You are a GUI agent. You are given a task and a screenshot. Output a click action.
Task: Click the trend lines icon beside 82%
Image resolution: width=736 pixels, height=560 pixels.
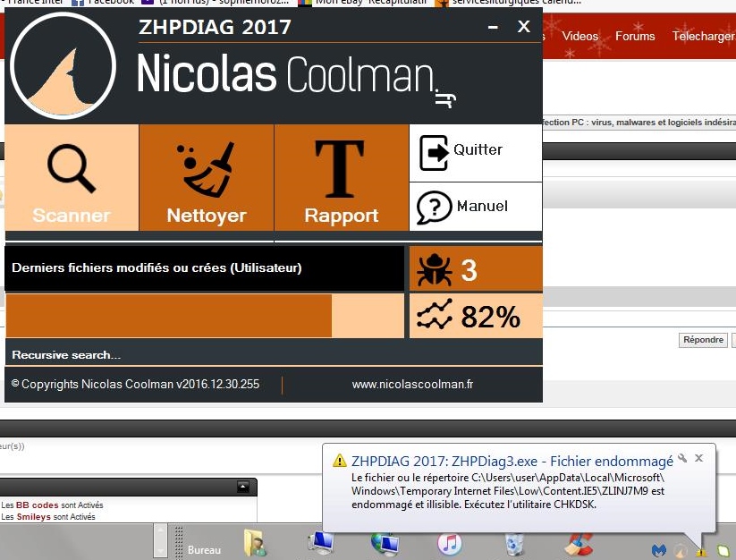pos(435,314)
